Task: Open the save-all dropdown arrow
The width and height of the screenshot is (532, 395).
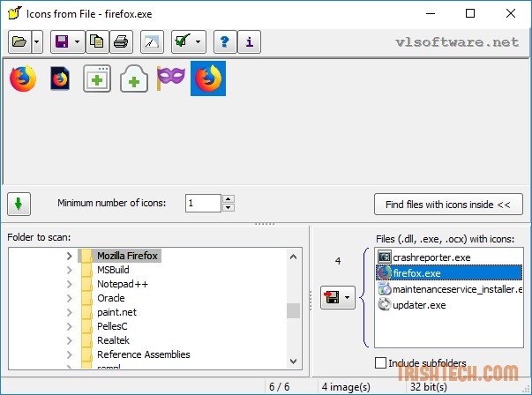Action: [348, 297]
